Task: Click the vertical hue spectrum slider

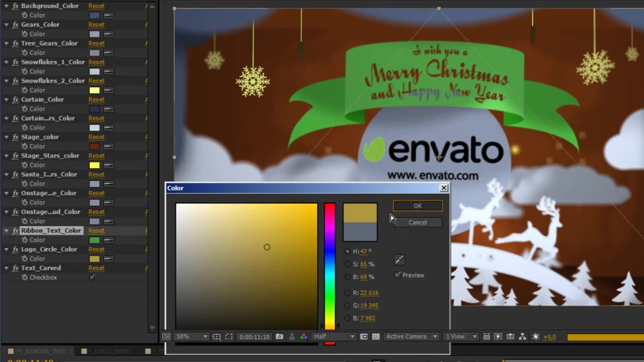Action: coord(330,266)
